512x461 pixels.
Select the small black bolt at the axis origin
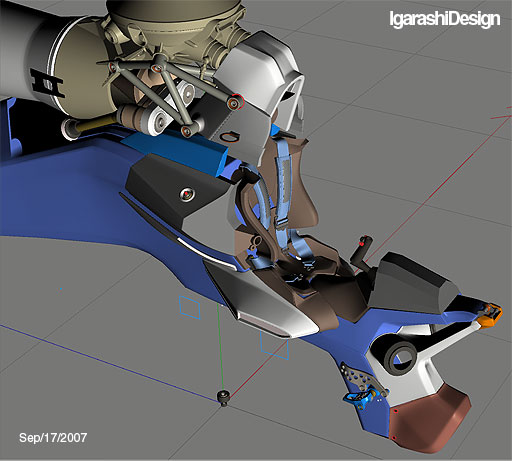pos(223,398)
